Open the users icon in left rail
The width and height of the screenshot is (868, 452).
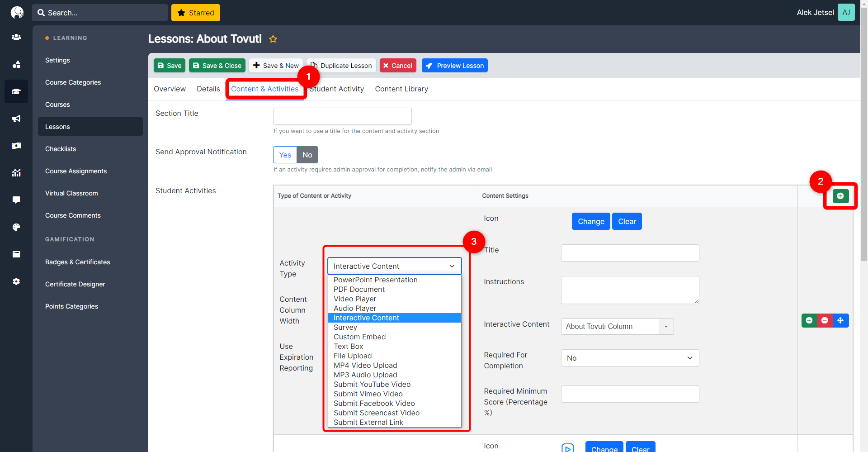point(16,37)
